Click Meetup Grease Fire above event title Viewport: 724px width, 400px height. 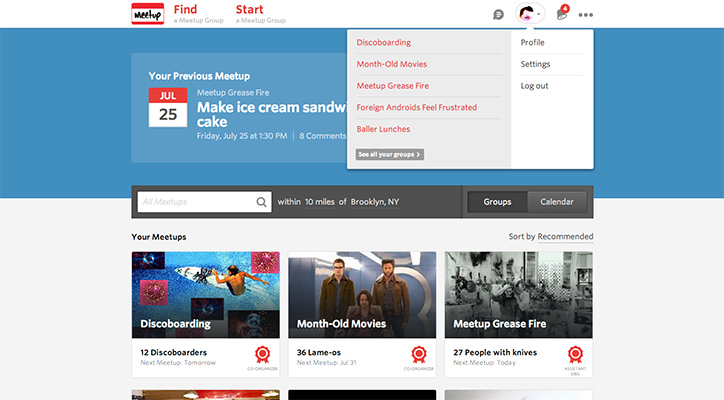pos(233,92)
